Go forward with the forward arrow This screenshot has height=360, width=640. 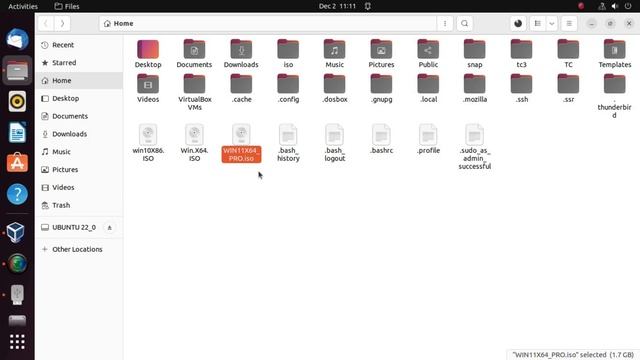pyautogui.click(x=62, y=24)
